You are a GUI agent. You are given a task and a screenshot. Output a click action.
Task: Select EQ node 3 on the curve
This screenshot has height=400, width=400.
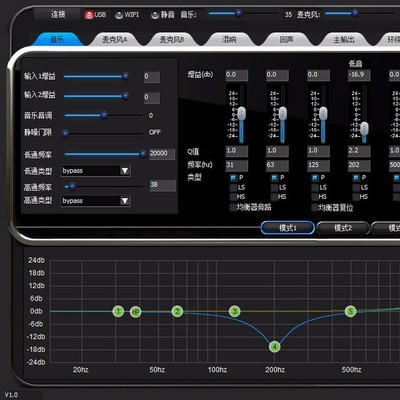pos(235,312)
